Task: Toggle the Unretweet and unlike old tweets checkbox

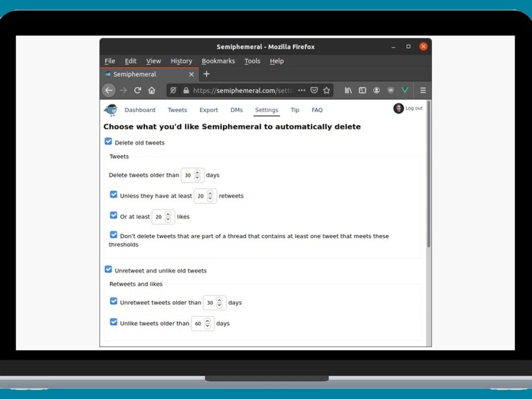Action: click(x=108, y=270)
